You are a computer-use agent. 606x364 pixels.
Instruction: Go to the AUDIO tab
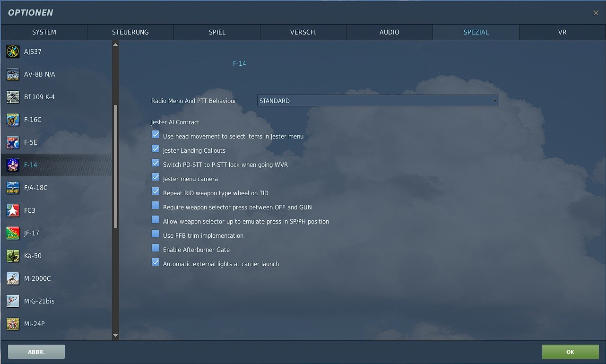[390, 32]
